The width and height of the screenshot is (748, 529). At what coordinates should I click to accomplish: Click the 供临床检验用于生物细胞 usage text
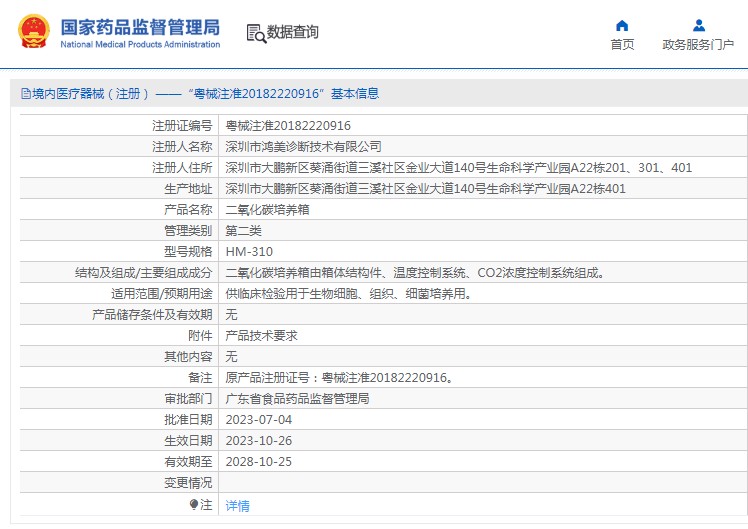pos(349,293)
